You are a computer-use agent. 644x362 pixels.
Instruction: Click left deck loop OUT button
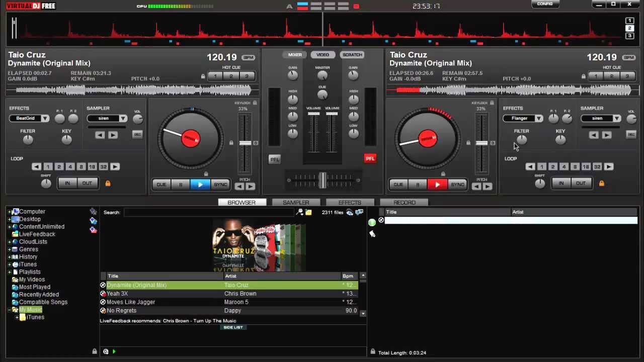[x=87, y=184]
